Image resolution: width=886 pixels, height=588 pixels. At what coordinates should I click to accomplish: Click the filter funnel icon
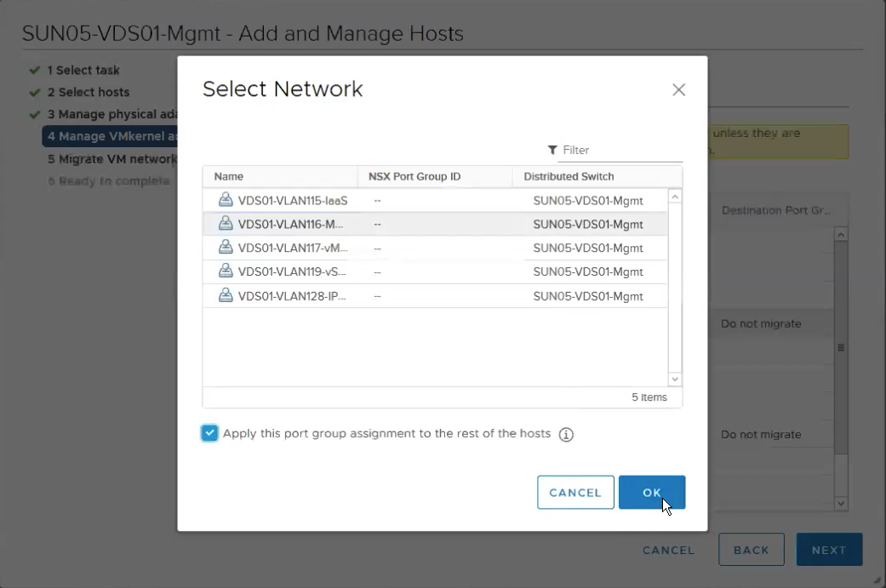coord(552,150)
